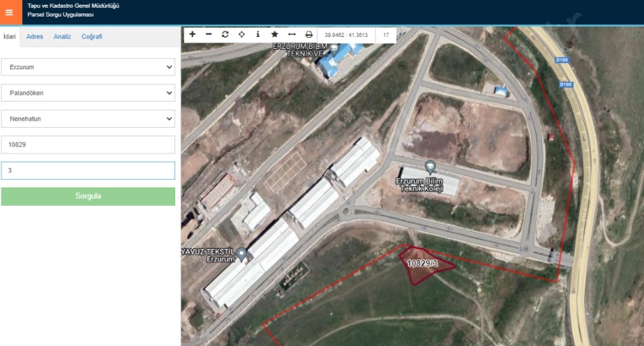Click the star favorites icon

274,35
